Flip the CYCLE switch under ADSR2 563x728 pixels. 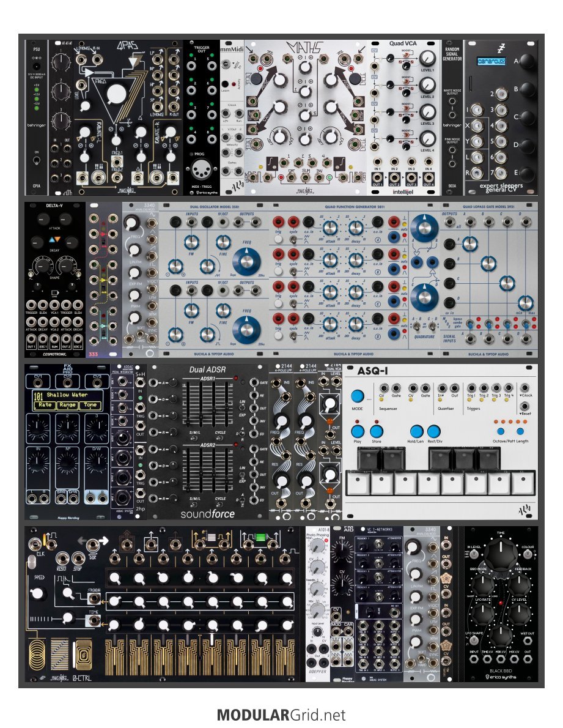(220, 505)
